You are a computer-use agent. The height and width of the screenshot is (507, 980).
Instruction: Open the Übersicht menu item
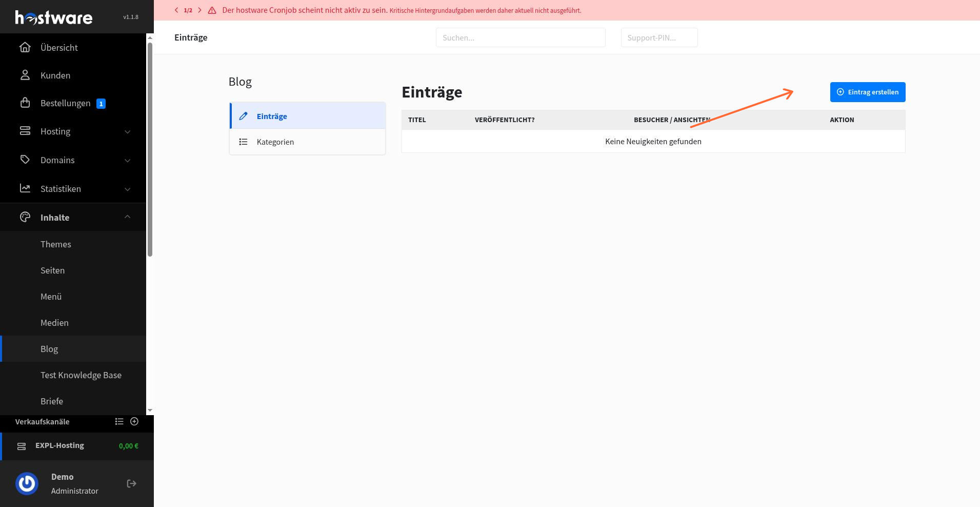coord(73,47)
